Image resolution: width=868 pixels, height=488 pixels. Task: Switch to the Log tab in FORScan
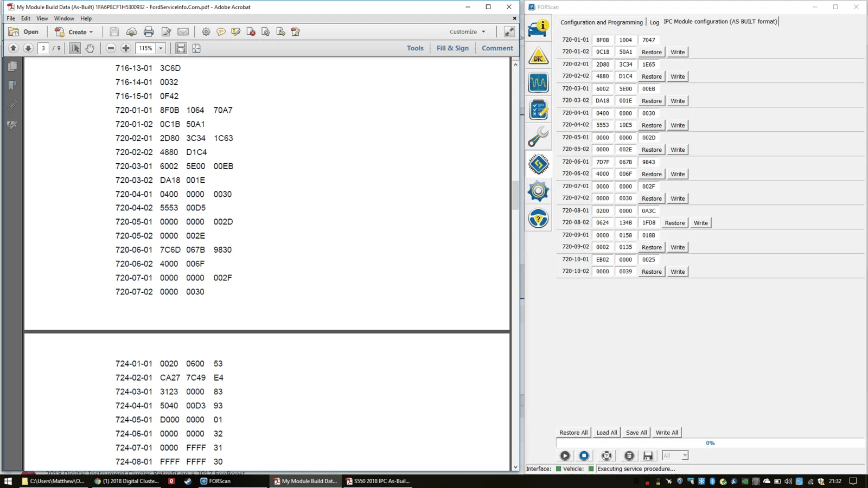654,22
